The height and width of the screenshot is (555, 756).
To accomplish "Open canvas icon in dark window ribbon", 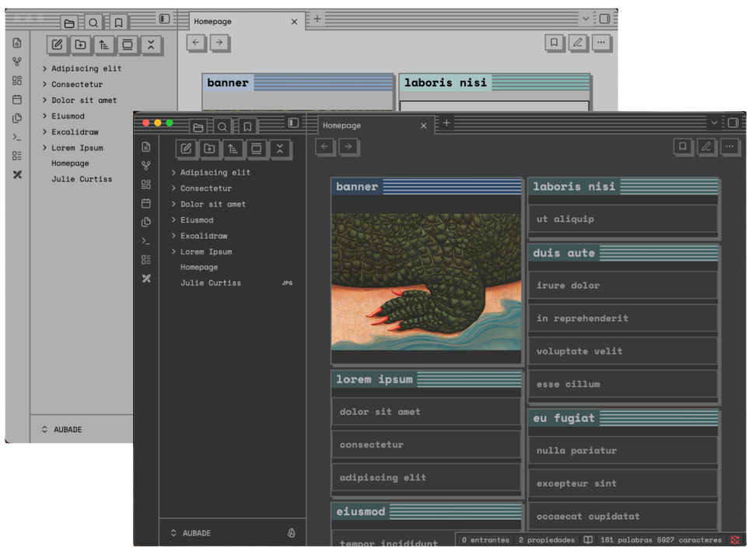I will [146, 184].
